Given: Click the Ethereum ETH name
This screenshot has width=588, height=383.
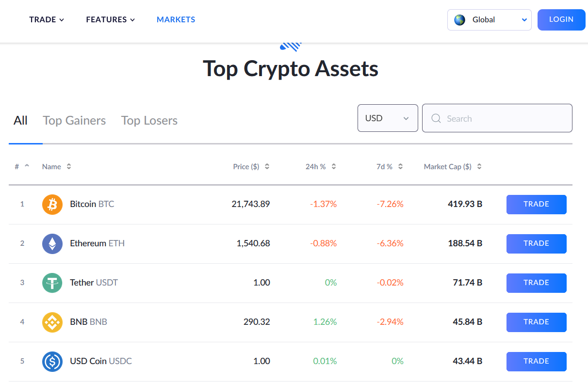Looking at the screenshot, I should coord(98,243).
